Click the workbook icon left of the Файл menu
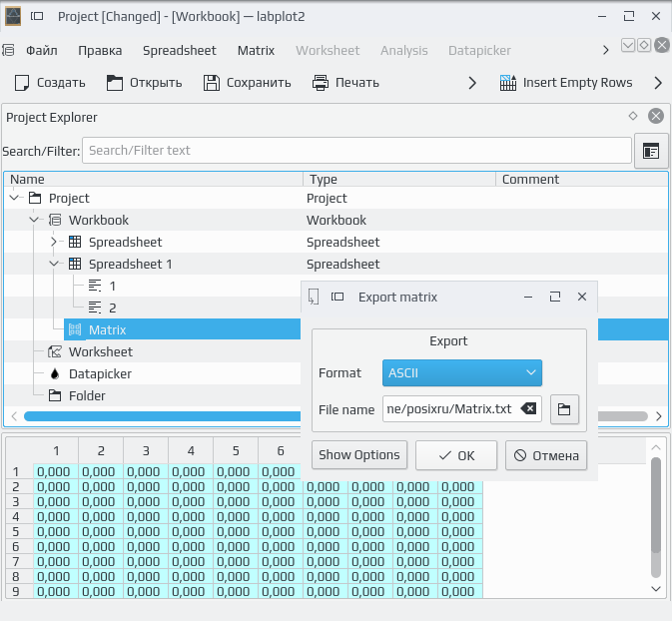 tap(9, 51)
